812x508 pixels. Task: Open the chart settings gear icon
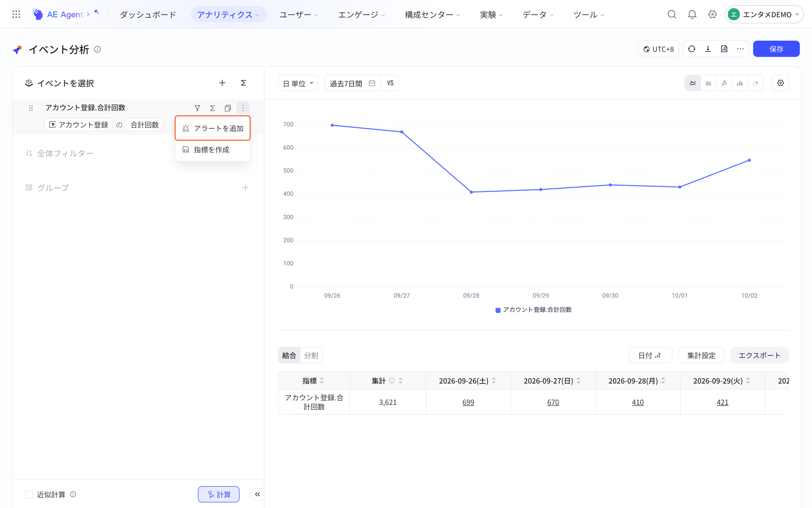coord(781,83)
